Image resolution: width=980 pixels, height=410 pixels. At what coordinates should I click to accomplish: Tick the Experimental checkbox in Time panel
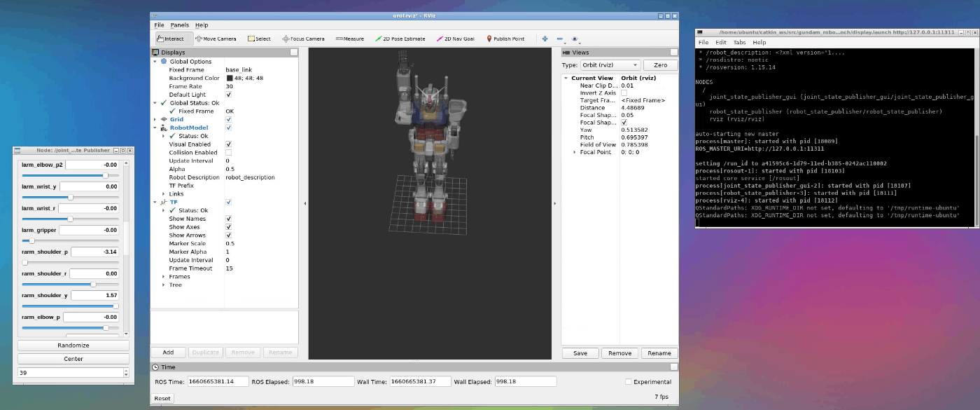point(629,382)
